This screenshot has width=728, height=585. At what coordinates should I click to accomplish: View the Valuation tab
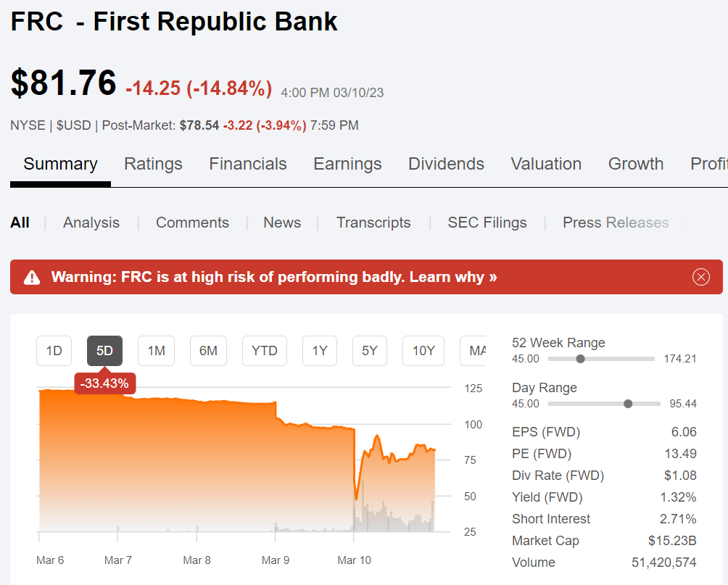(x=546, y=164)
